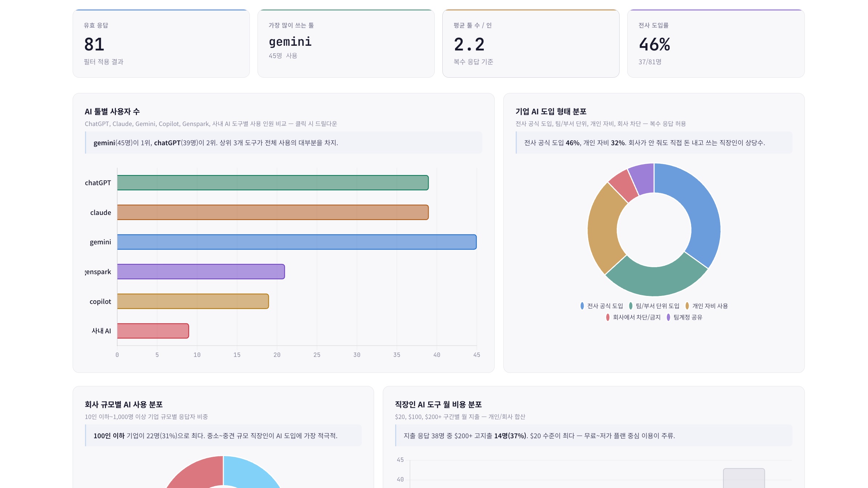Click the 기업 AI 도입 형태 분포 title
This screenshot has height=488, width=868.
pyautogui.click(x=551, y=111)
